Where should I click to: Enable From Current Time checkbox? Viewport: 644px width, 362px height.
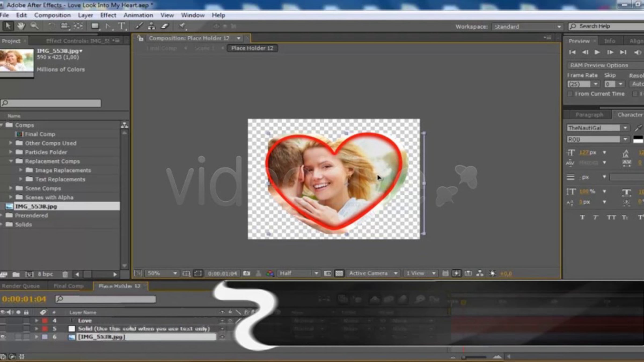click(x=570, y=94)
